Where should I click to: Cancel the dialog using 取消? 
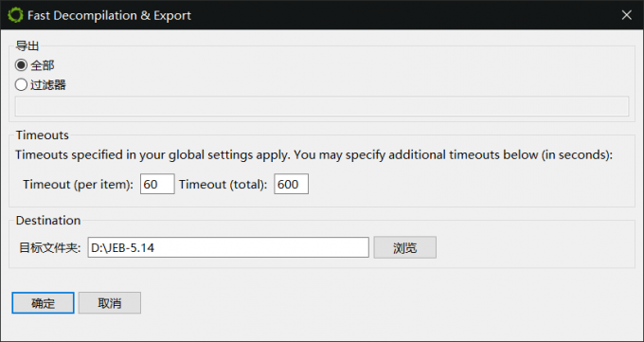[110, 303]
